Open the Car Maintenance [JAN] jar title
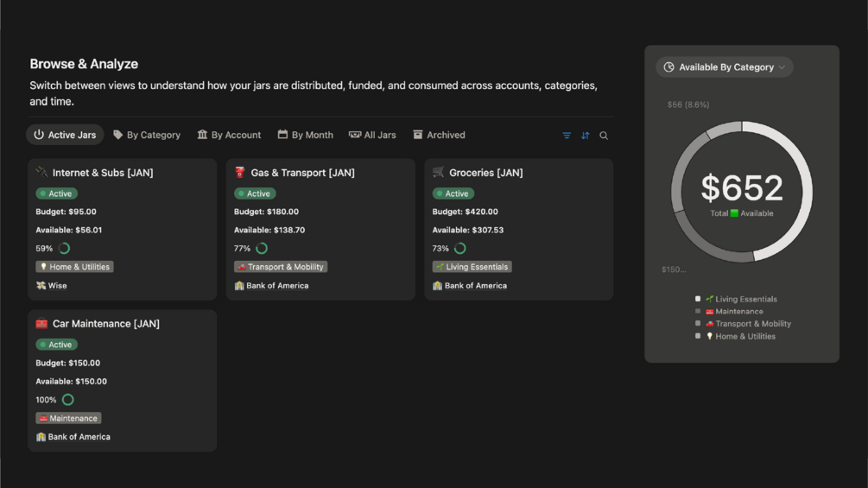Viewport: 868px width, 488px height. tap(106, 324)
